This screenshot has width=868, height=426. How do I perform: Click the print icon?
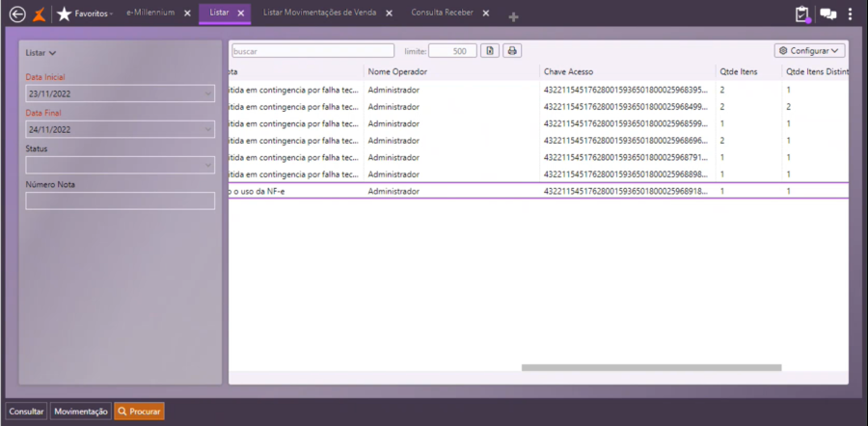(513, 50)
